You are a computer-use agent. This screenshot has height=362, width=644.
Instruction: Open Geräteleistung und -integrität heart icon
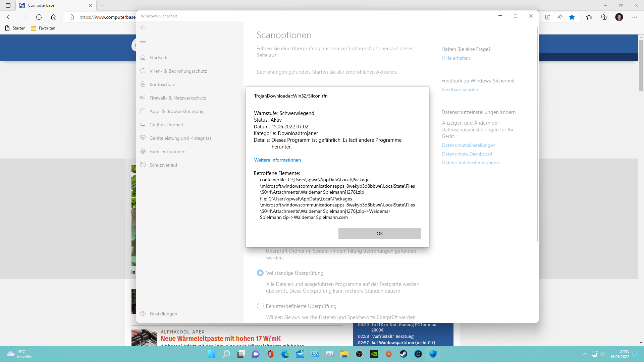click(x=143, y=138)
